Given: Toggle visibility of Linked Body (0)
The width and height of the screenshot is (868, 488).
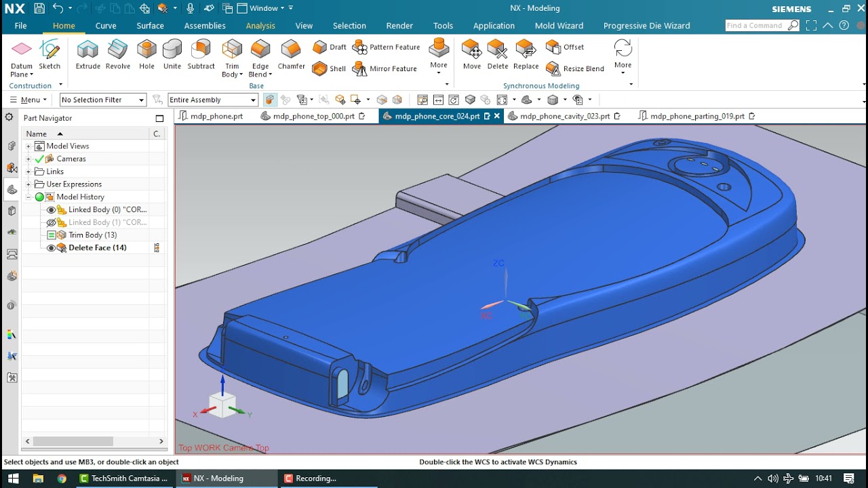Looking at the screenshot, I should point(51,210).
